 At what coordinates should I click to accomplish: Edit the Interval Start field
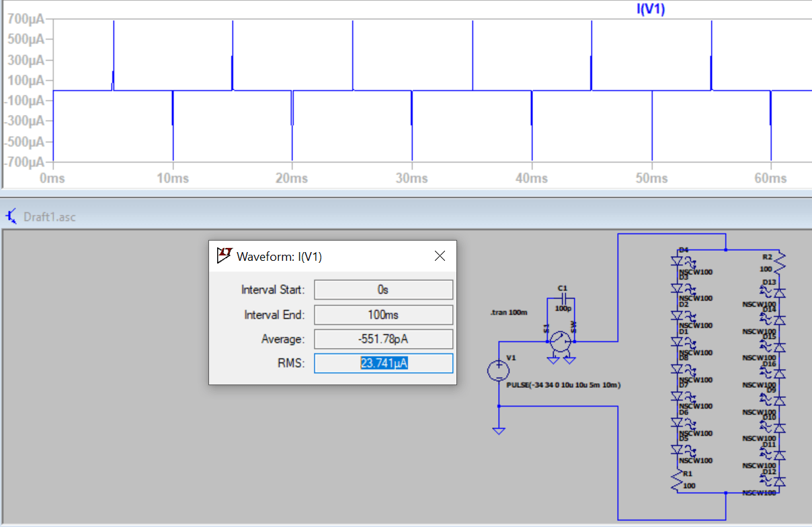coord(383,289)
